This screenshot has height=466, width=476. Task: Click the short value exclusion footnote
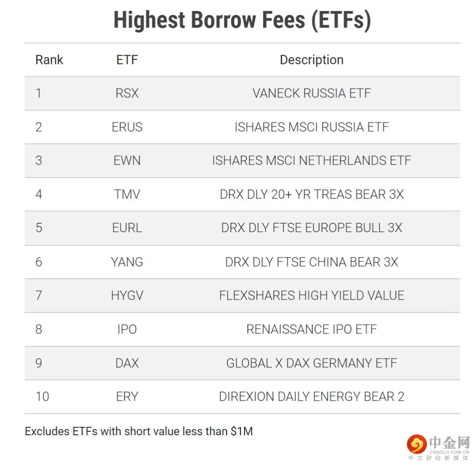click(x=139, y=431)
